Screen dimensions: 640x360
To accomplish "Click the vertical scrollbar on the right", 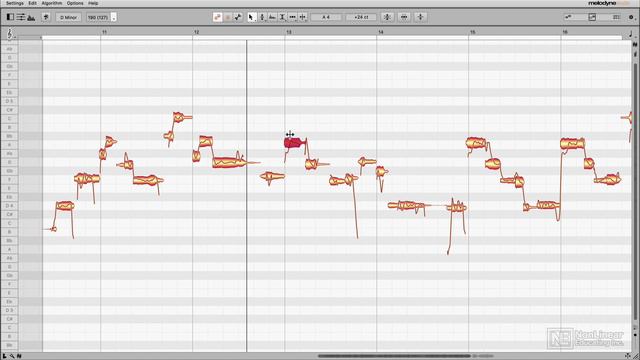I will [x=635, y=192].
